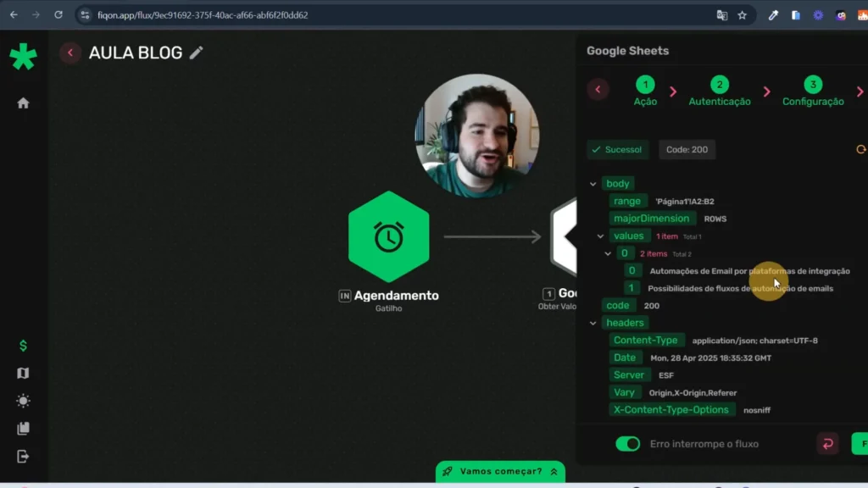868x488 pixels.
Task: Open the library books icon in sidebar
Action: click(x=23, y=429)
